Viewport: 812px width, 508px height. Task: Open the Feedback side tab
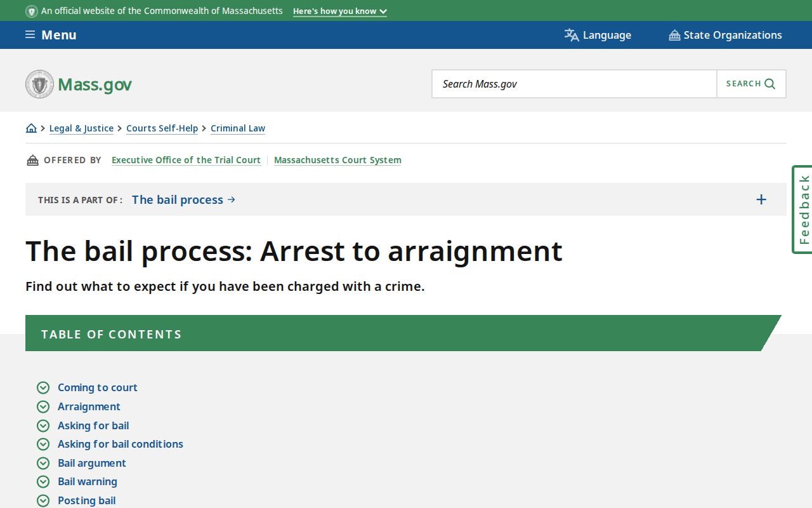pyautogui.click(x=802, y=210)
